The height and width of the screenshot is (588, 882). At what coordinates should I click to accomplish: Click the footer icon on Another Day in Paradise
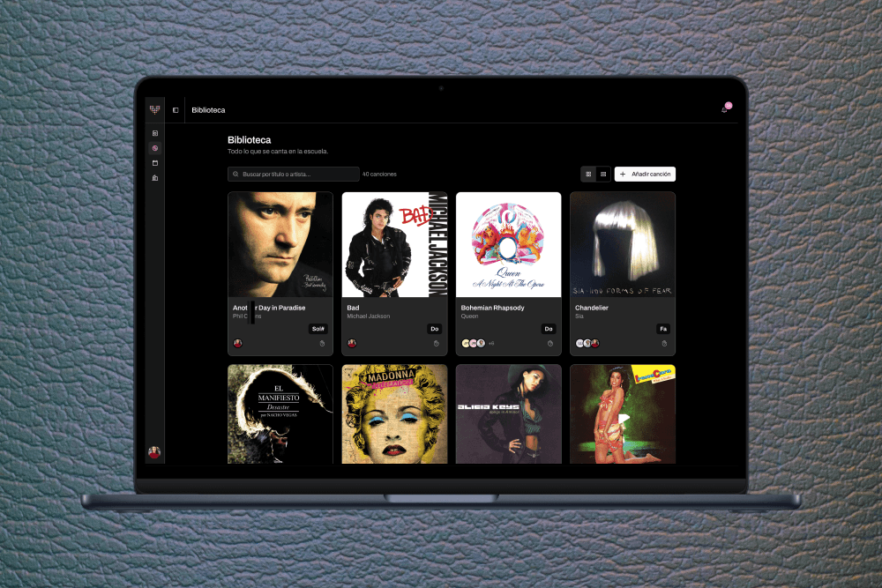click(322, 344)
